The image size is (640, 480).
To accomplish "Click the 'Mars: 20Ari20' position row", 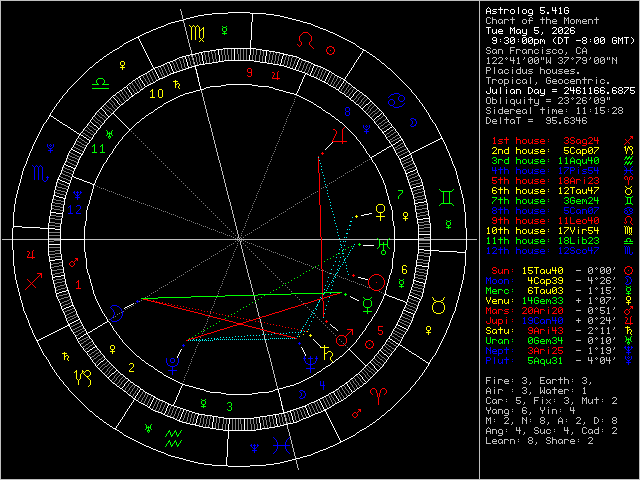I will pos(551,311).
